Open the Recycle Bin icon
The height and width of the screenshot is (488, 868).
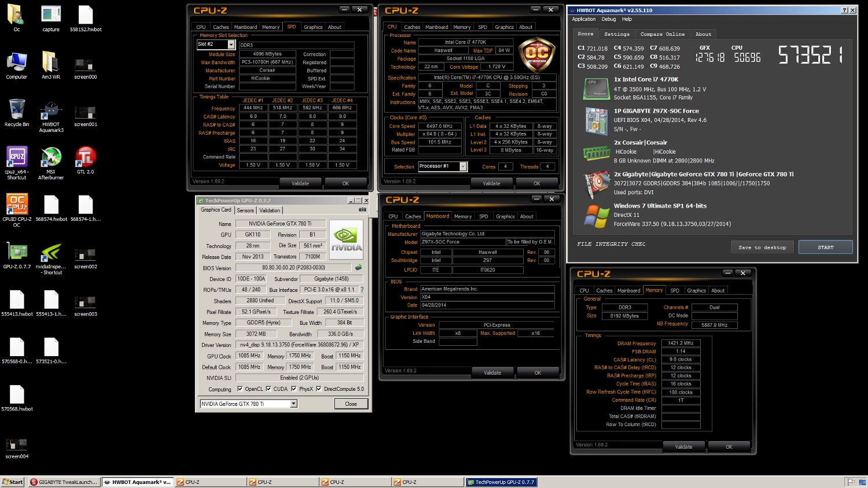16,113
